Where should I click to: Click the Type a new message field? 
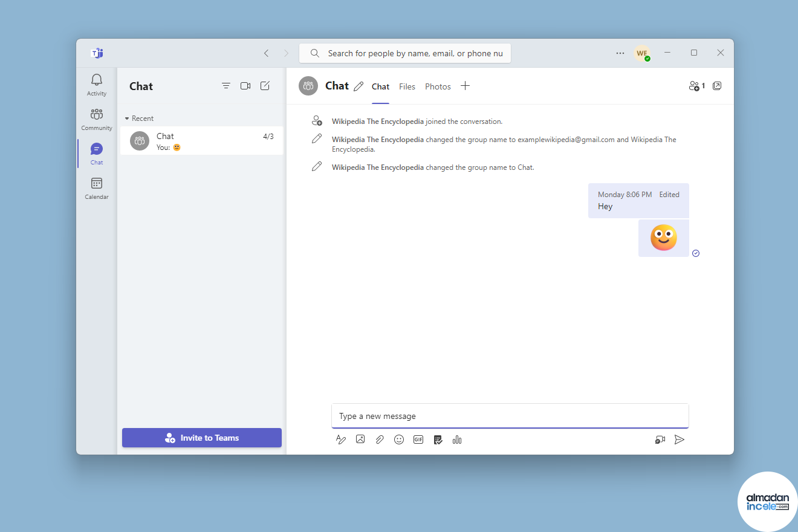[510, 416]
